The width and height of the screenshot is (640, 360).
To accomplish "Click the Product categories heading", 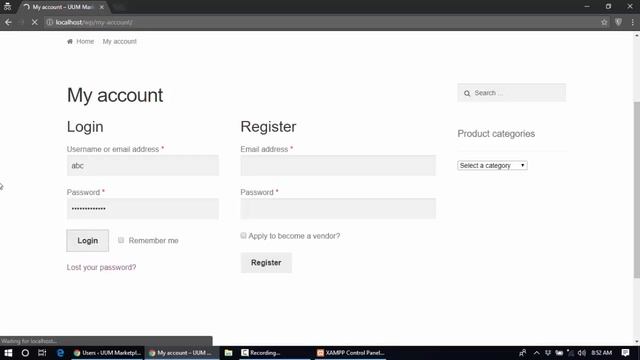I will pos(496,133).
